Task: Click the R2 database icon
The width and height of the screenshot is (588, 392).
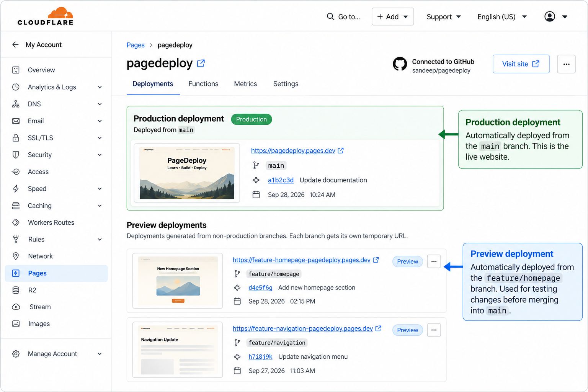Action: click(x=16, y=290)
